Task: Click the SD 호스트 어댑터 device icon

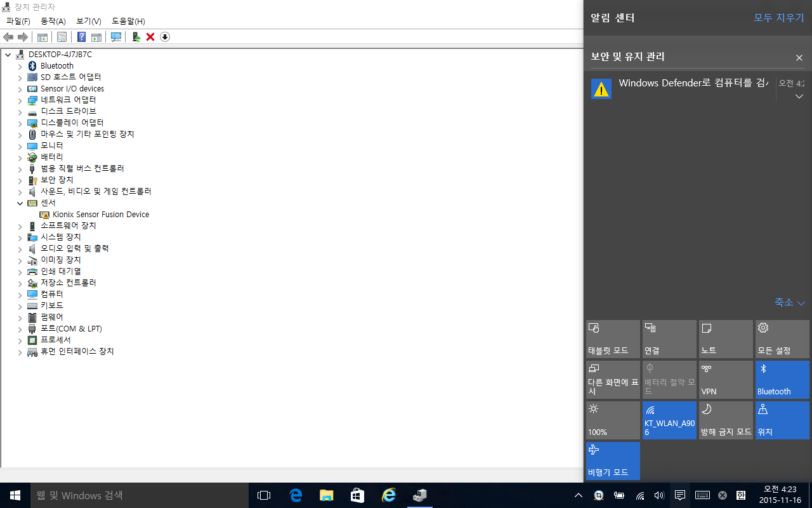Action: pos(32,77)
